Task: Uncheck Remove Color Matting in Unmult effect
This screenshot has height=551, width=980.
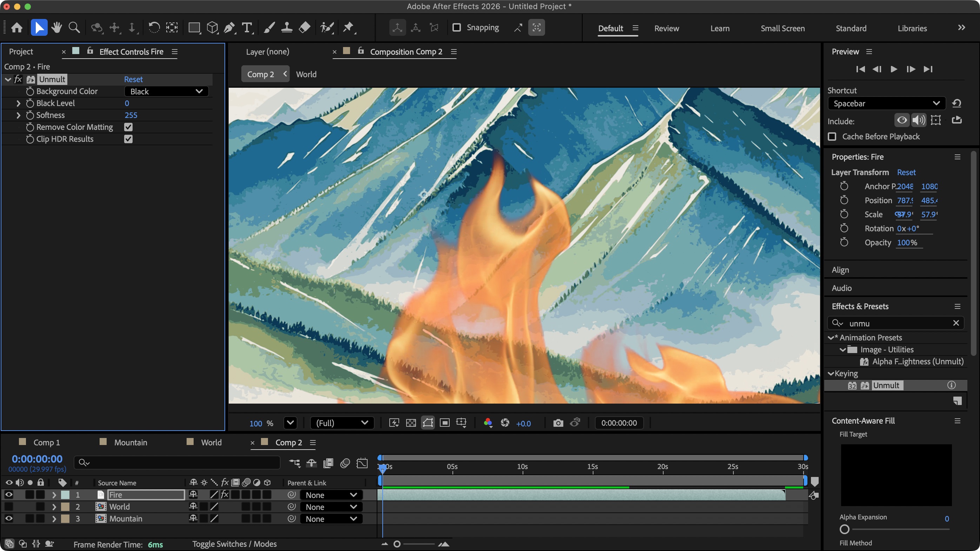Action: (x=128, y=127)
